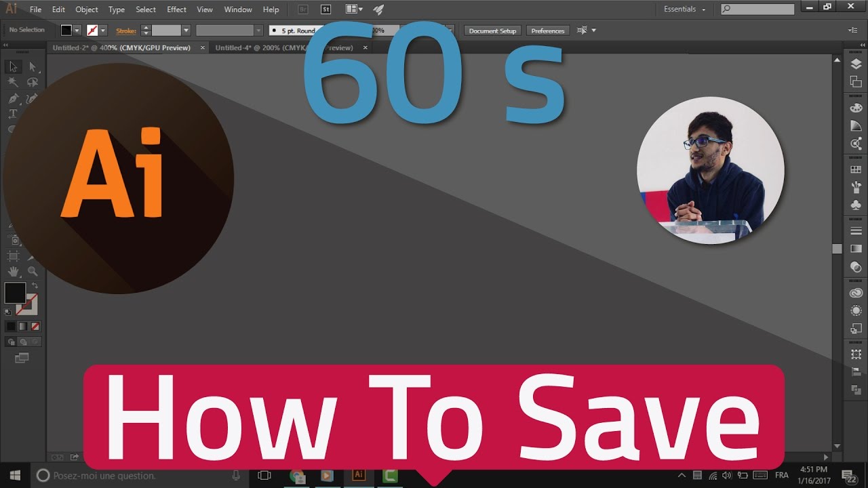Click the Adobe Stock search field

pyautogui.click(x=757, y=9)
